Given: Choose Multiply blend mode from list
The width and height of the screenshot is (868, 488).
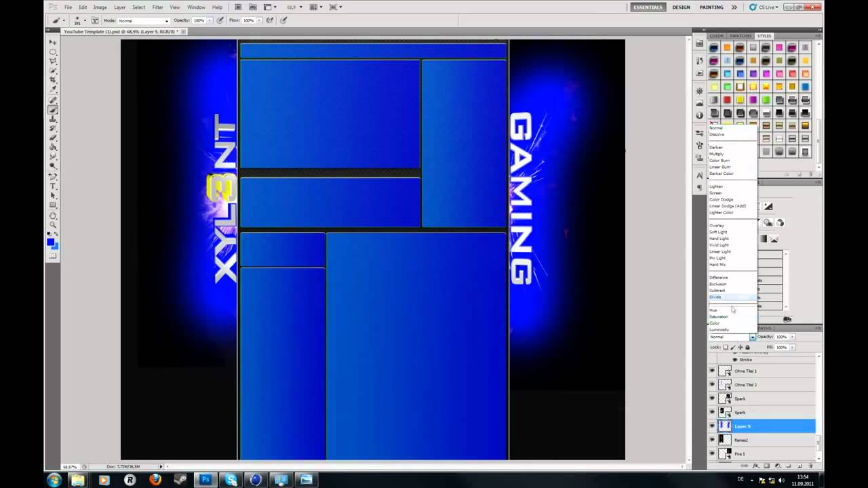Looking at the screenshot, I should point(716,154).
